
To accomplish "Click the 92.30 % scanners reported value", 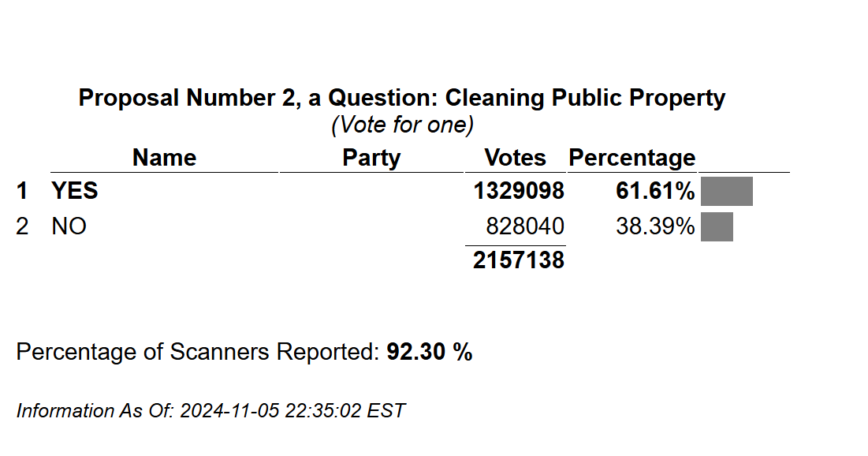I will click(430, 352).
